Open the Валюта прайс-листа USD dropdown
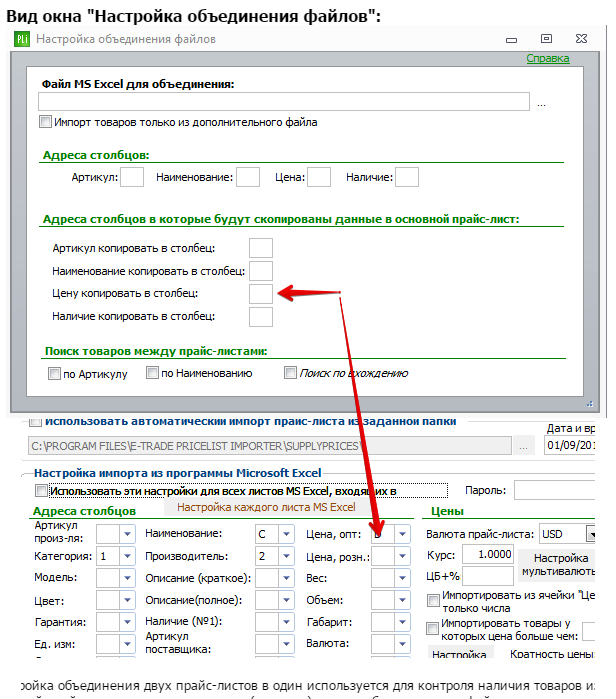This screenshot has width=616, height=699. click(591, 534)
